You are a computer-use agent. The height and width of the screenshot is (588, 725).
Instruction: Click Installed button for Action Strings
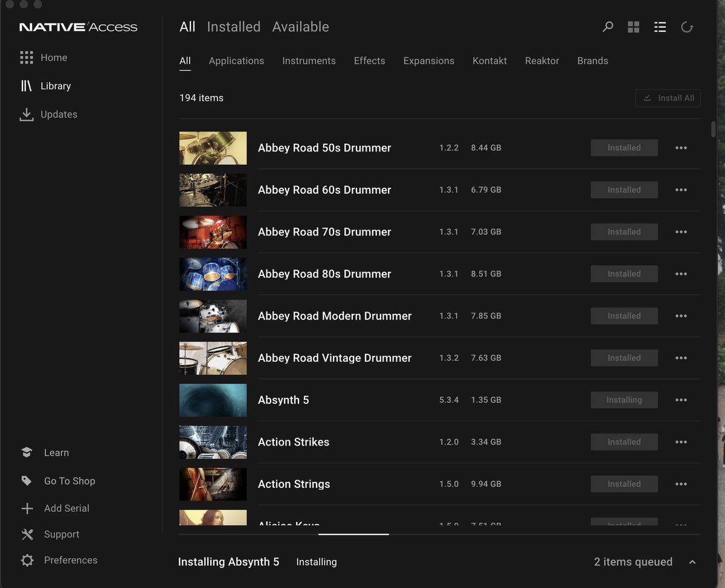coord(624,484)
